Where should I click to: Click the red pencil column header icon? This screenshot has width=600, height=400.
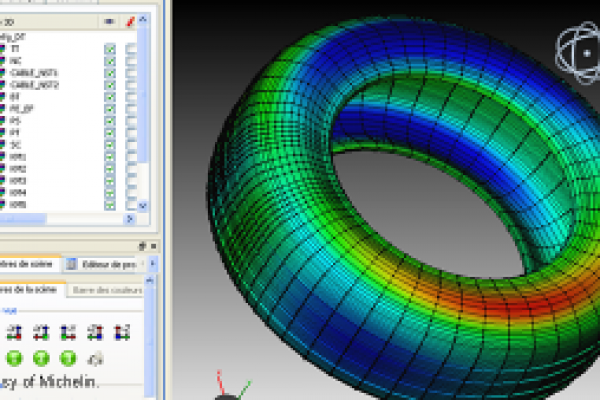tap(131, 20)
